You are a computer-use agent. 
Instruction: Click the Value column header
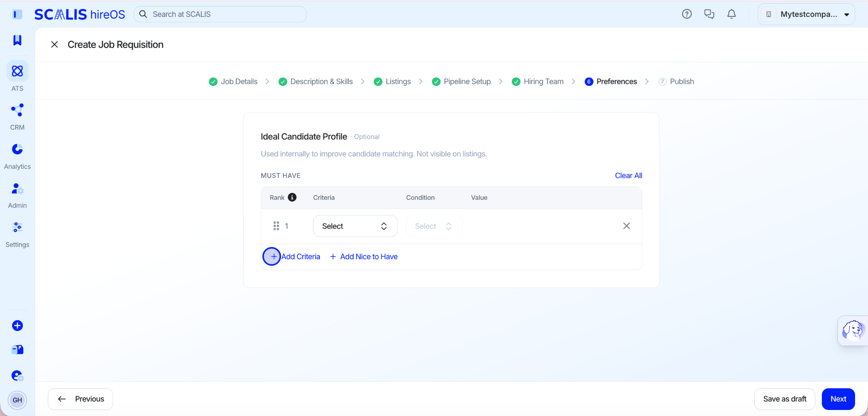479,198
